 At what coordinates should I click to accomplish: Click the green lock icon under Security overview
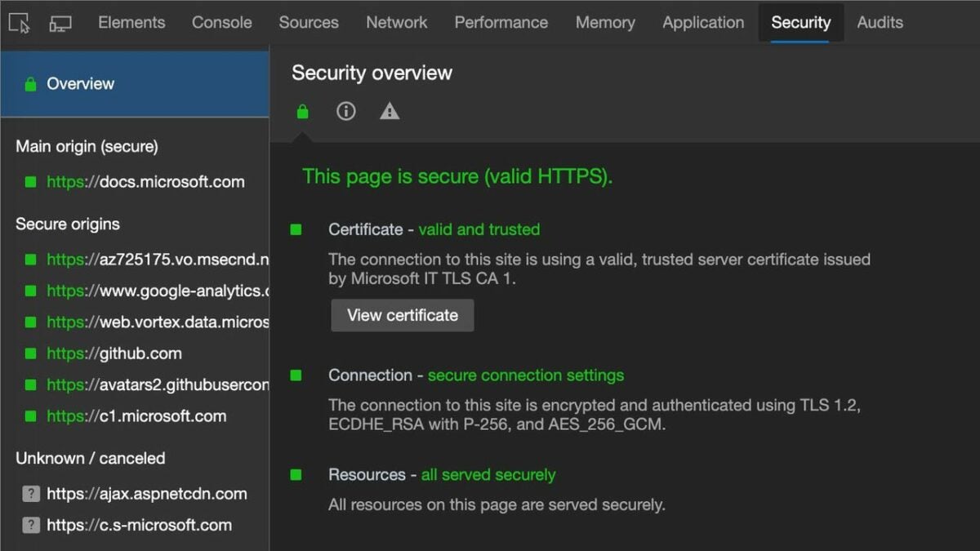pyautogui.click(x=302, y=111)
